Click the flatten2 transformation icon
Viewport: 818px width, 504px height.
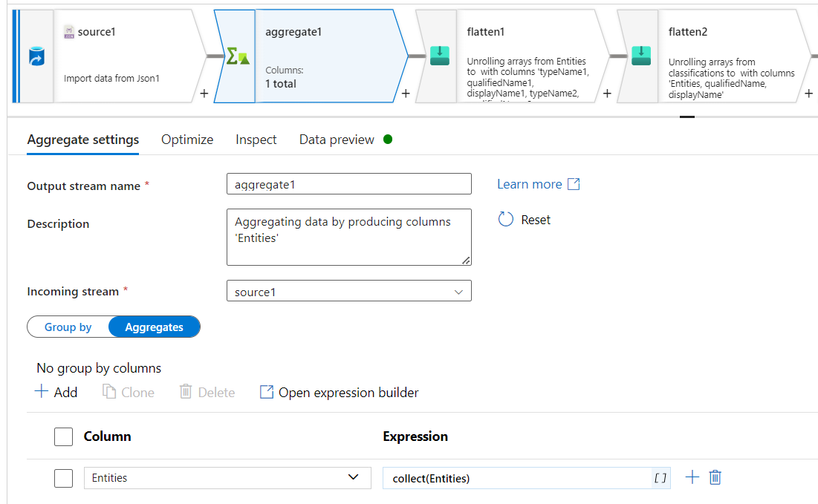tap(640, 56)
